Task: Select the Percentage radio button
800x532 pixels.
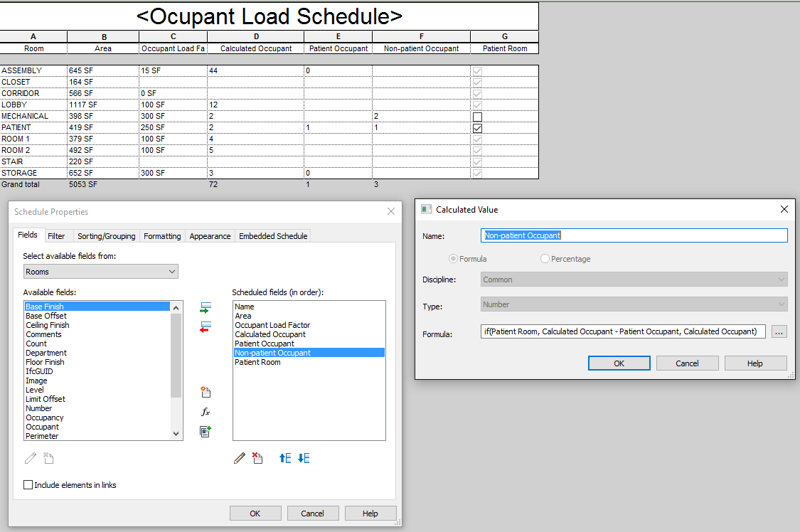Action: click(x=545, y=259)
